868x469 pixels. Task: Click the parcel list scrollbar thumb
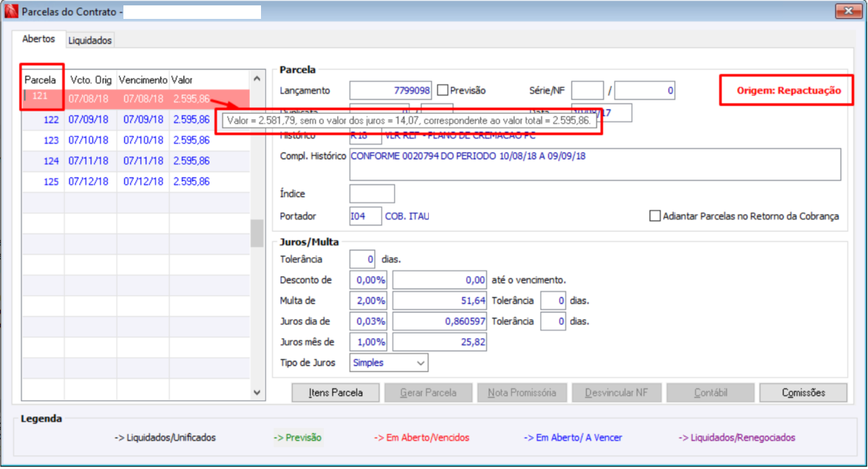[x=257, y=233]
